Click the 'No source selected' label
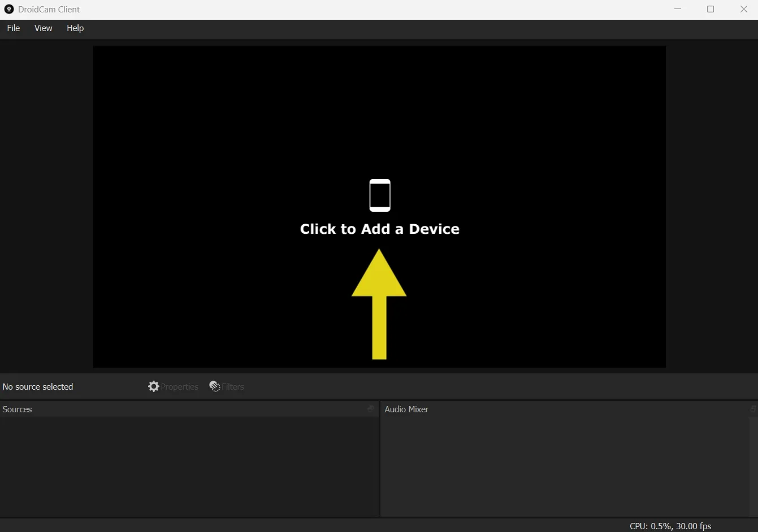The height and width of the screenshot is (532, 758). point(38,387)
